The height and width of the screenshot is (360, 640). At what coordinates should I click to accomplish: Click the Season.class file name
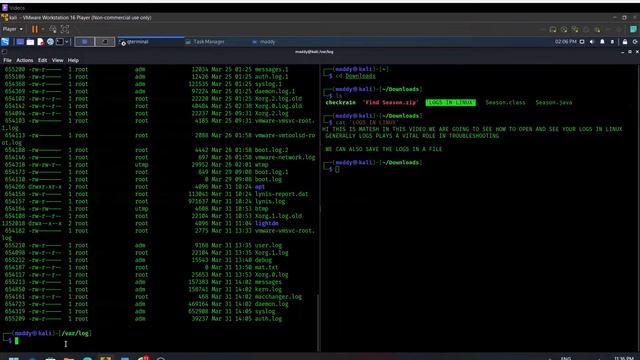[505, 102]
